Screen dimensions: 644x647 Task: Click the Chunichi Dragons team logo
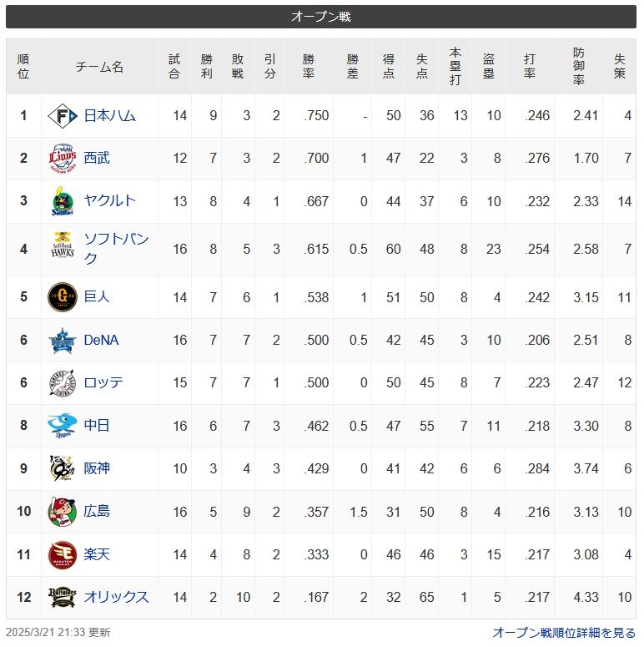pos(63,426)
